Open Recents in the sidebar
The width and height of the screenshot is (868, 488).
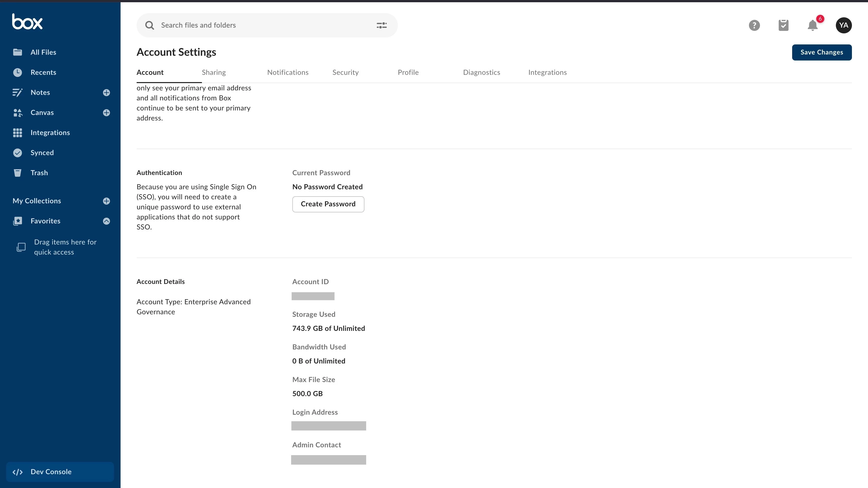pyautogui.click(x=43, y=72)
